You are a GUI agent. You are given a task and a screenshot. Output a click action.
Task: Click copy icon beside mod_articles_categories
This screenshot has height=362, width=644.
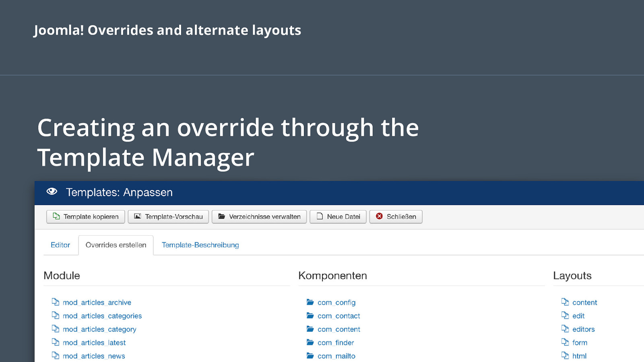click(56, 315)
